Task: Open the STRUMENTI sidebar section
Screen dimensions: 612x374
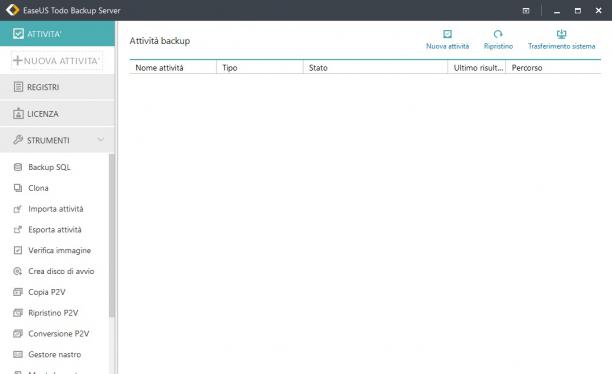Action: coord(57,140)
